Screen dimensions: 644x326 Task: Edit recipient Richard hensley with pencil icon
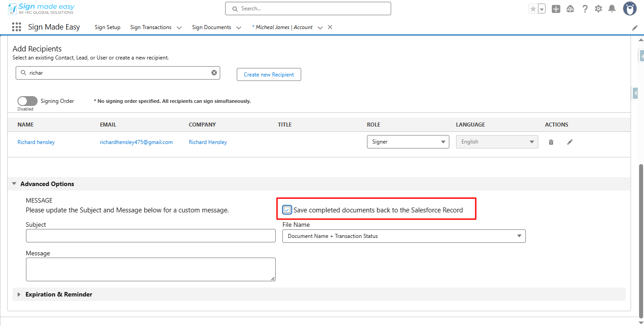[x=570, y=142]
